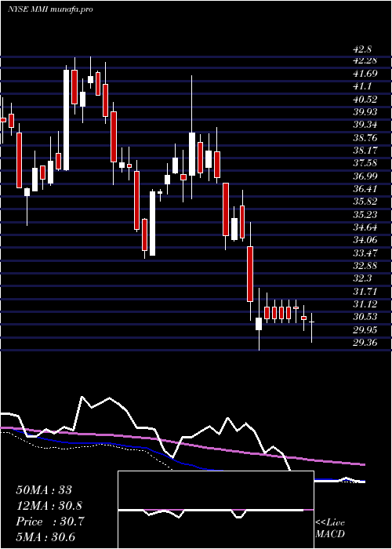Click the 42.28 price axis label
Screen dimensions: 392x549
365,60
